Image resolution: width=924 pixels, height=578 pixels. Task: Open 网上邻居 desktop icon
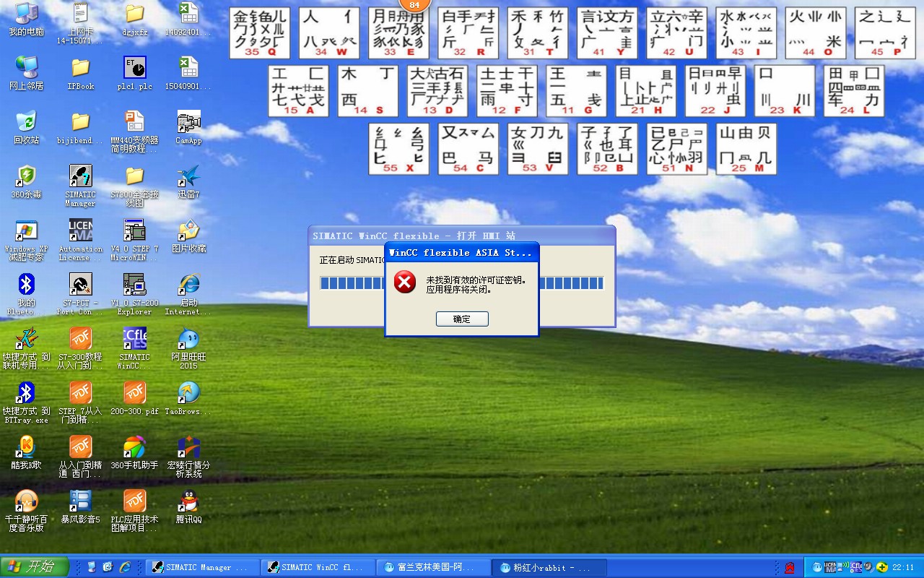tap(27, 74)
